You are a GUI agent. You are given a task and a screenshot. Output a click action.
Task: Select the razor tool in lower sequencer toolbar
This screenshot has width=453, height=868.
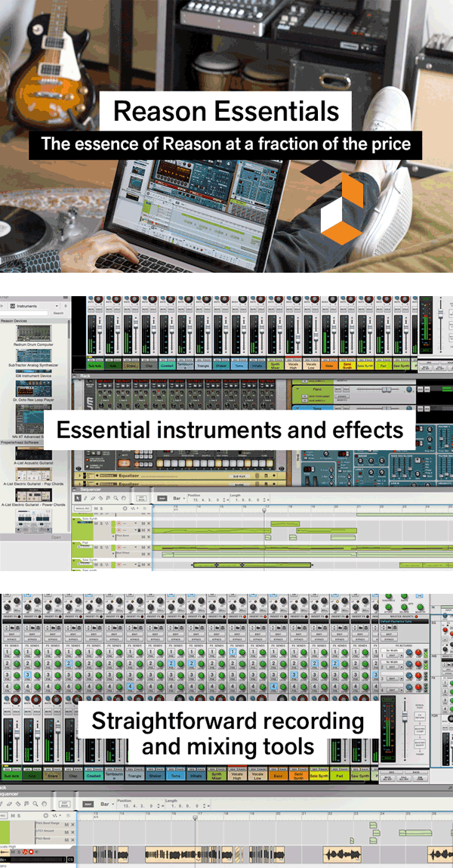(x=17, y=804)
